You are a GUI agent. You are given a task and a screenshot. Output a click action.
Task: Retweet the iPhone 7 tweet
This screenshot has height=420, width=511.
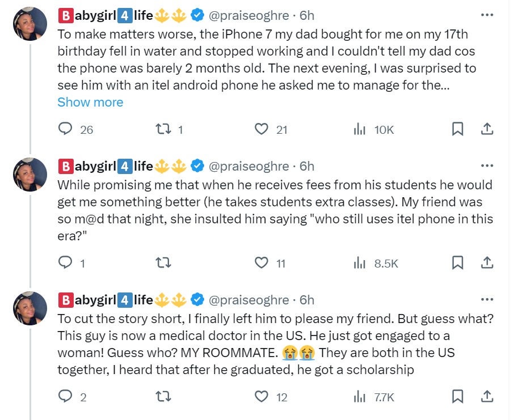pos(163,129)
